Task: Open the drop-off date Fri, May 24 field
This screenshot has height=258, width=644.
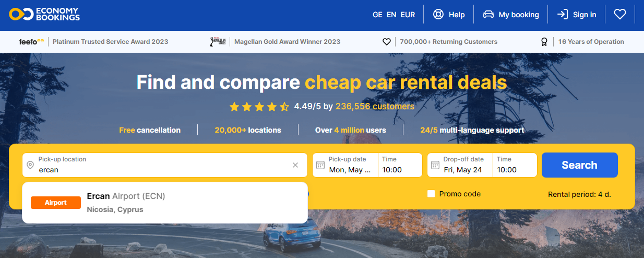Action: coord(460,165)
